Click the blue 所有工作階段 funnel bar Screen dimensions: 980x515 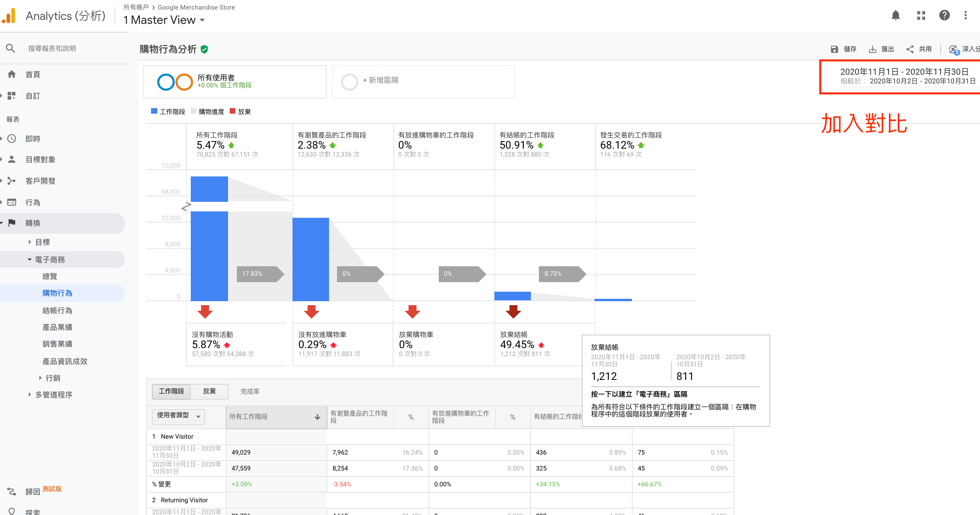tap(209, 256)
